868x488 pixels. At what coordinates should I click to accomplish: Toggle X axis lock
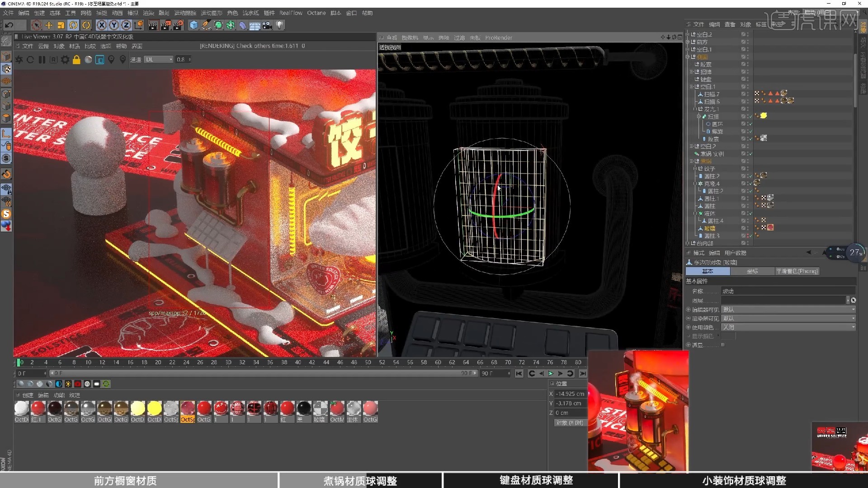coord(102,25)
